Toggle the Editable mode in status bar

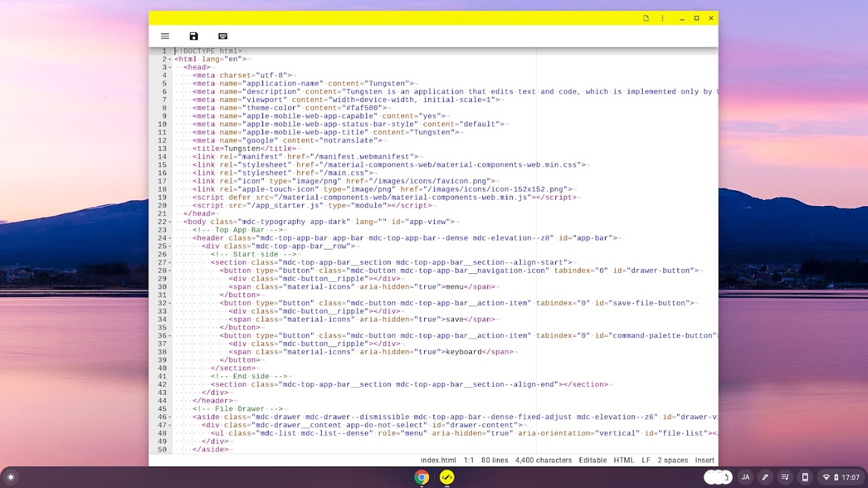[593, 461]
